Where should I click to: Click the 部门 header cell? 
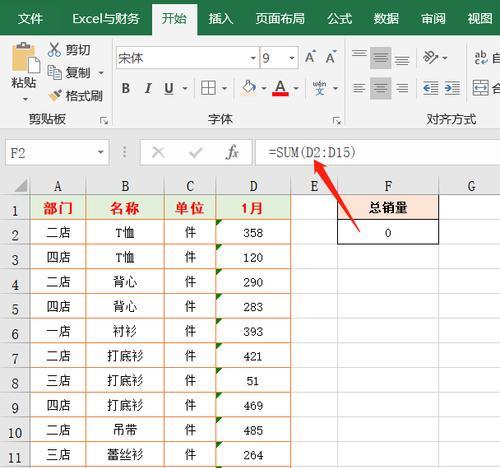click(x=58, y=208)
